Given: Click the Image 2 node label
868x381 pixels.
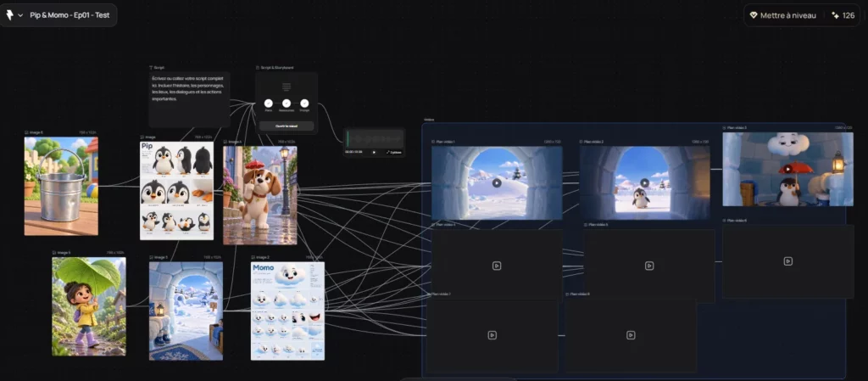Looking at the screenshot, I should tap(263, 257).
